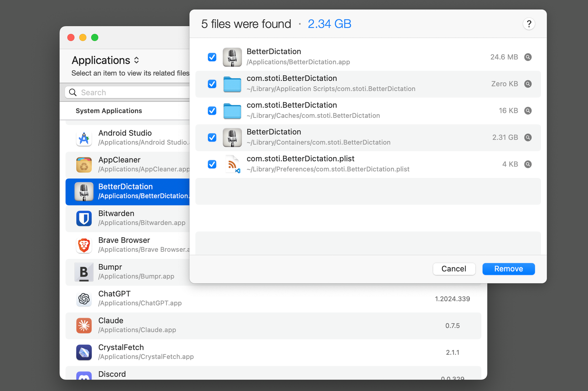Click the ChatGPT icon in the sidebar

[84, 299]
